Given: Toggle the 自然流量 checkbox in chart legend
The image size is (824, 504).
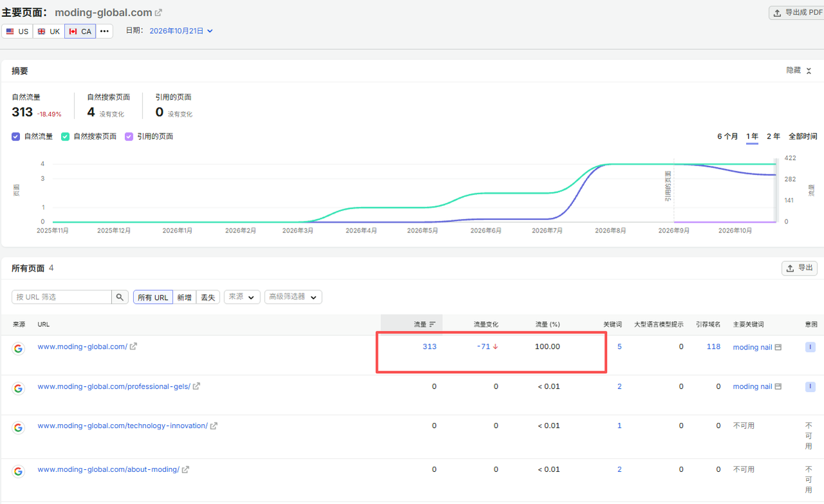Looking at the screenshot, I should pyautogui.click(x=15, y=136).
